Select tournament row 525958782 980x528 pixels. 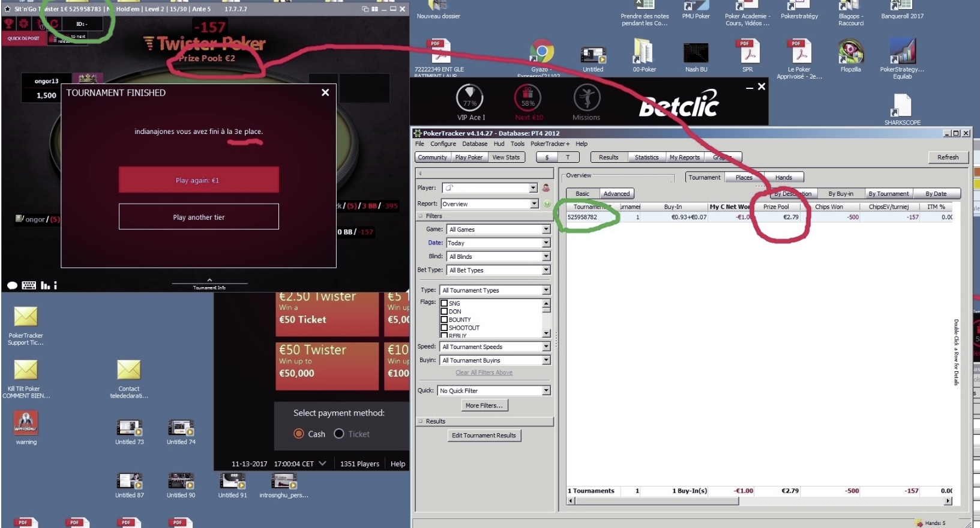pos(759,217)
